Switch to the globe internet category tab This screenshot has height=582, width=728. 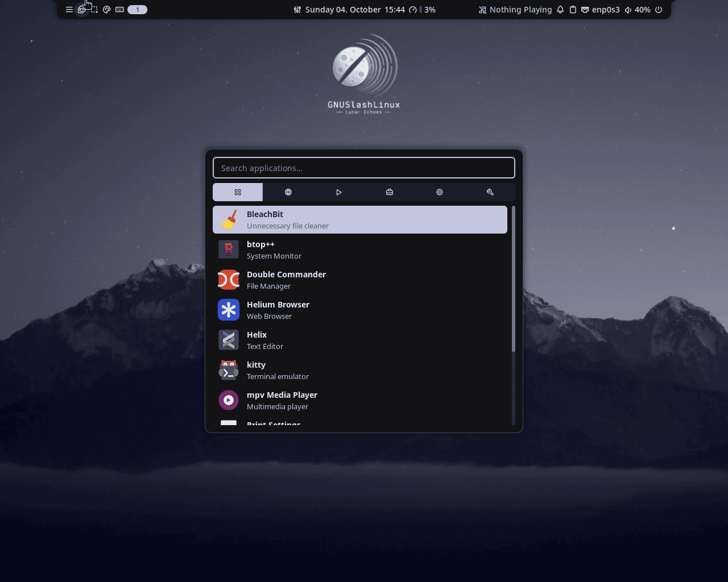click(288, 192)
